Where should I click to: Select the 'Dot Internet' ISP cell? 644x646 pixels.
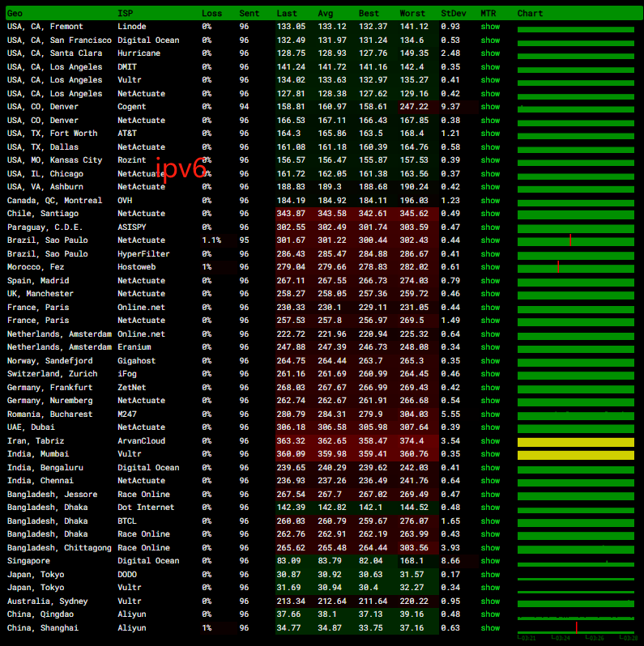pos(146,507)
